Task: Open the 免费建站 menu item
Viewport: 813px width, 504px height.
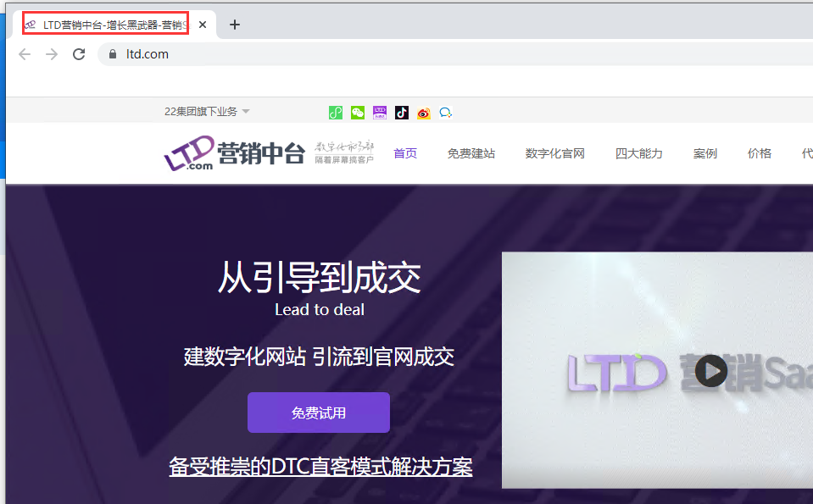Action: pos(471,153)
